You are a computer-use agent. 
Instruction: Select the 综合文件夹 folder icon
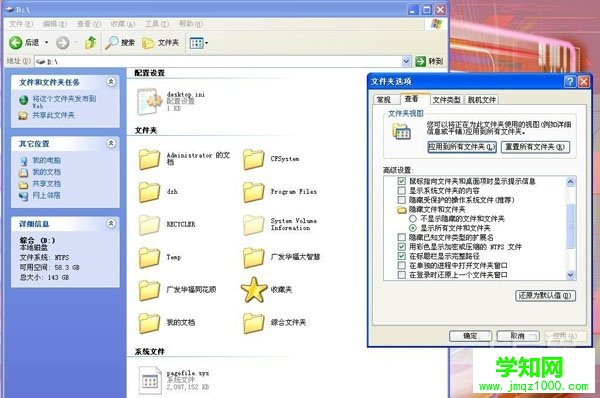254,323
